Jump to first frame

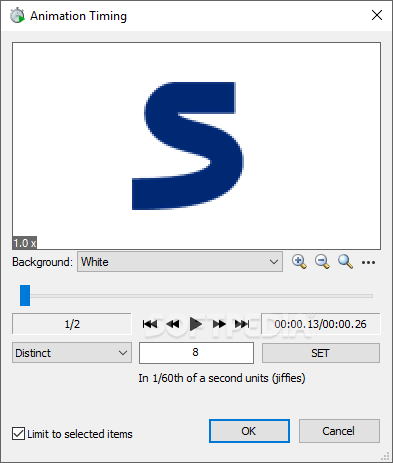(150, 324)
